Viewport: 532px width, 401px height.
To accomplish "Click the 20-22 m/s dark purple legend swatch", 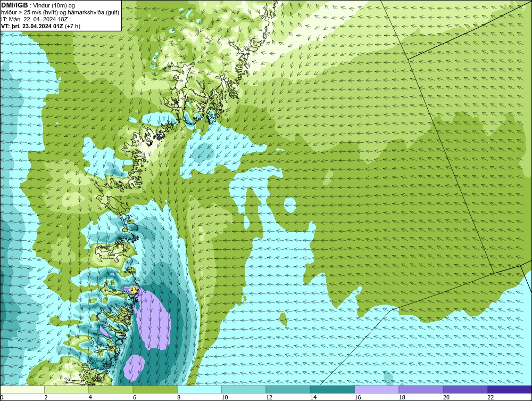I will coord(465,389).
